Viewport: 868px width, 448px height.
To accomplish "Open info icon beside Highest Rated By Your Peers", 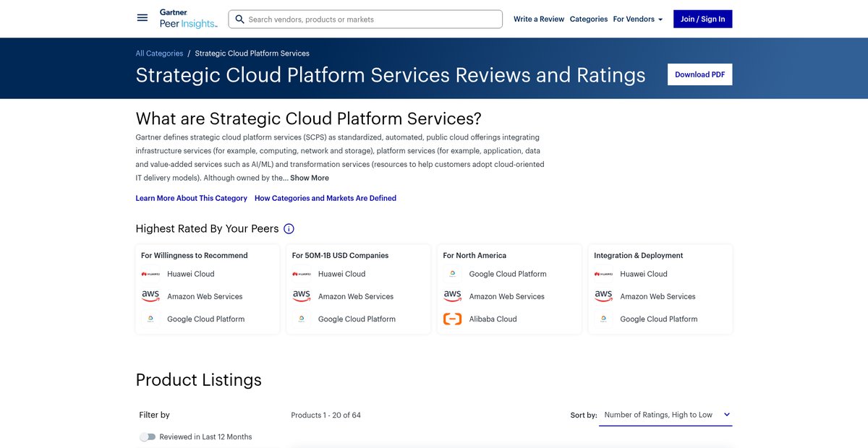I will (289, 229).
